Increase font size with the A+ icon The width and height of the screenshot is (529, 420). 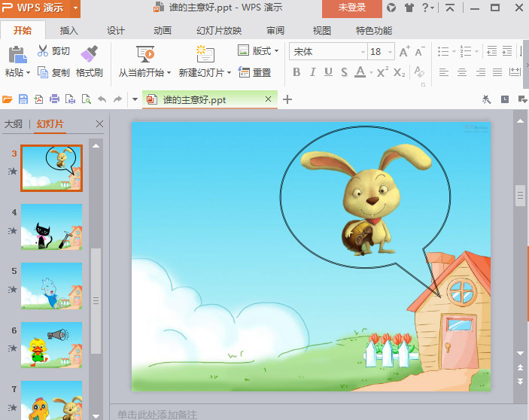[x=405, y=52]
